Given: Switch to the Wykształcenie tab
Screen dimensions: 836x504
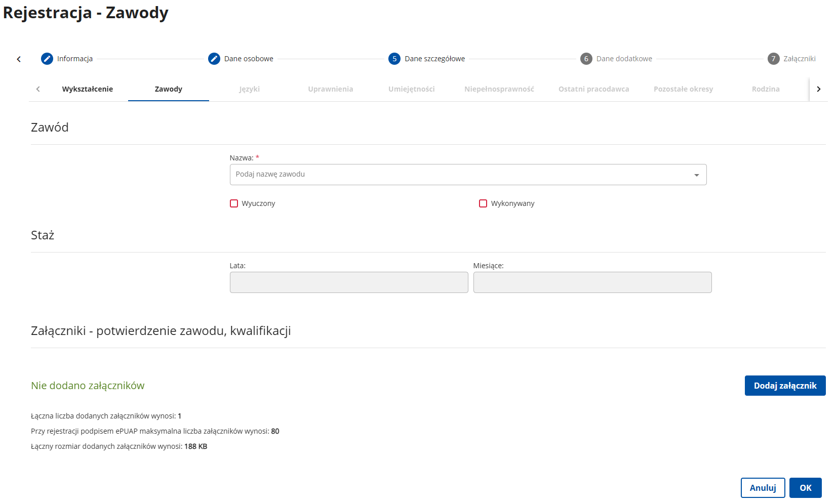Looking at the screenshot, I should tap(88, 89).
